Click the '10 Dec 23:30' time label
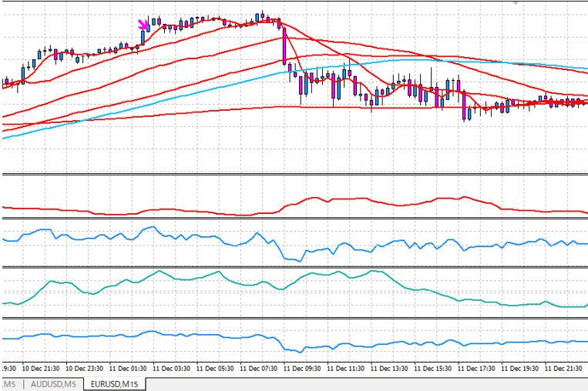The height and width of the screenshot is (391, 588). pos(84,369)
